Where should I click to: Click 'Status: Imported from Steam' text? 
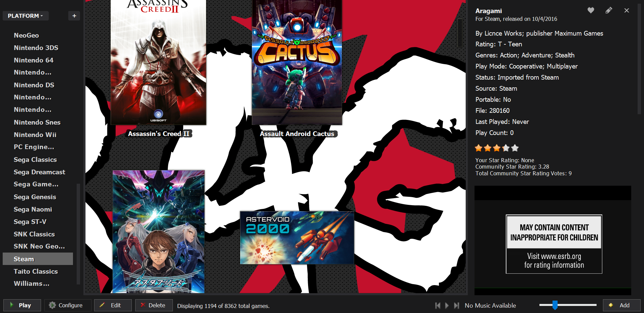click(517, 77)
